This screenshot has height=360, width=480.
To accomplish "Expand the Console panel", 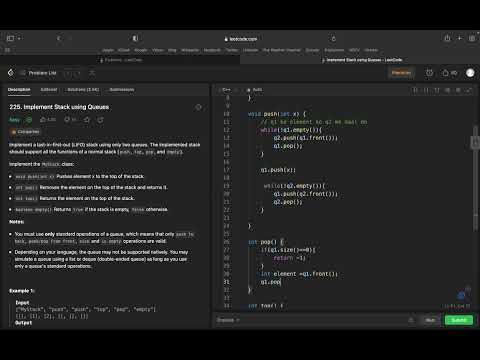I will (228, 320).
